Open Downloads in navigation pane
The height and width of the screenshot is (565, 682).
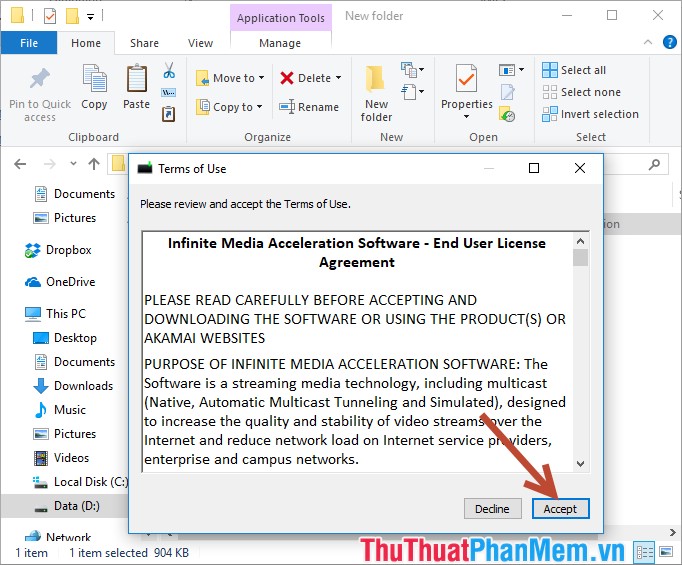coord(73,386)
